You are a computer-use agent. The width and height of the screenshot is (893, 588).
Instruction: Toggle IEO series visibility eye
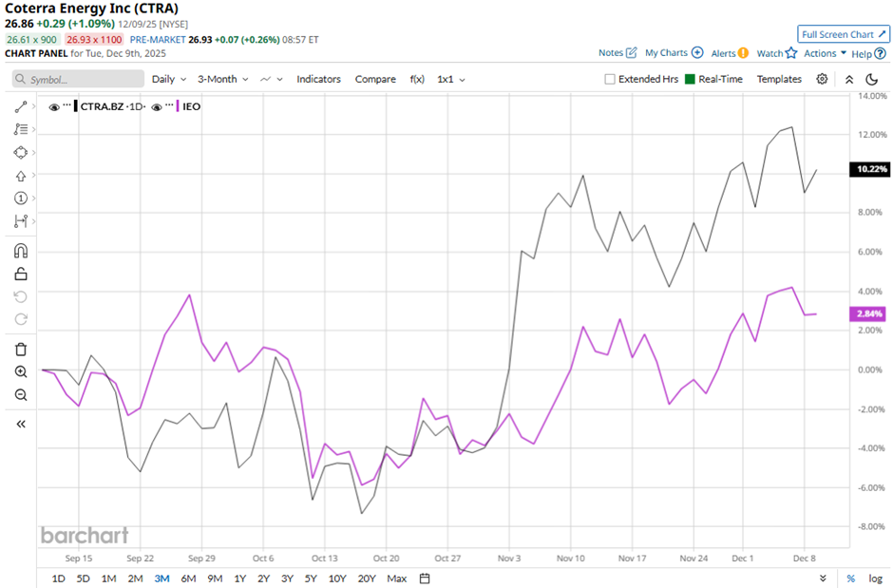point(157,106)
